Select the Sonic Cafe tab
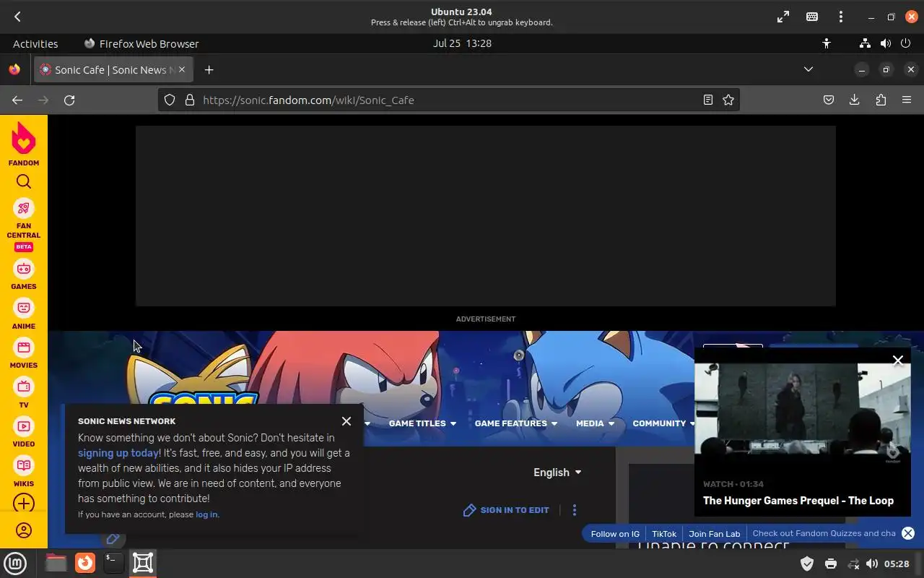This screenshot has width=924, height=578. click(113, 70)
